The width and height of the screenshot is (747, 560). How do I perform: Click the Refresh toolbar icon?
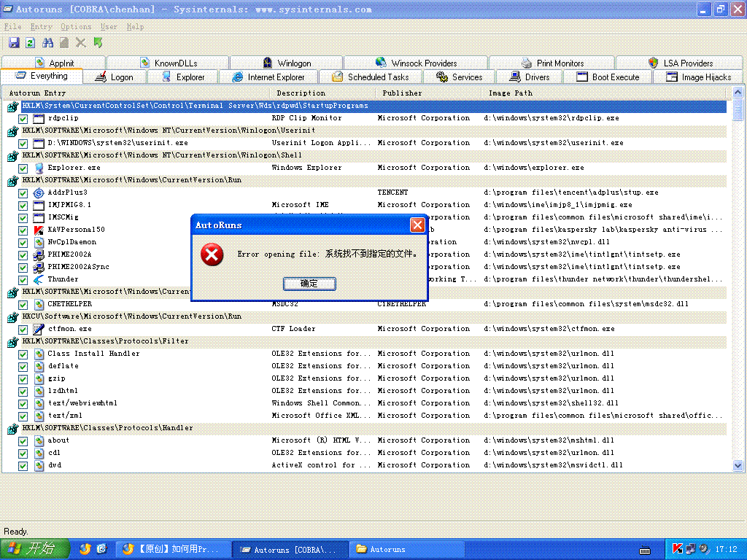pyautogui.click(x=31, y=43)
